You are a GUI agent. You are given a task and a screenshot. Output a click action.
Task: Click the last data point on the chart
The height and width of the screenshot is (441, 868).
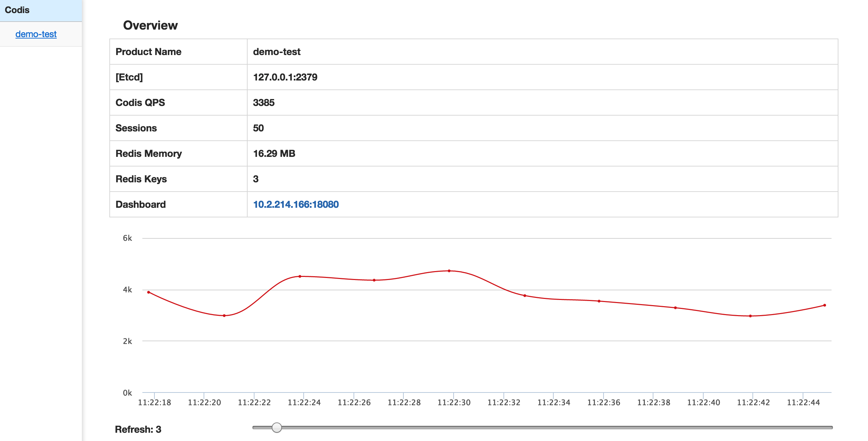coord(825,305)
